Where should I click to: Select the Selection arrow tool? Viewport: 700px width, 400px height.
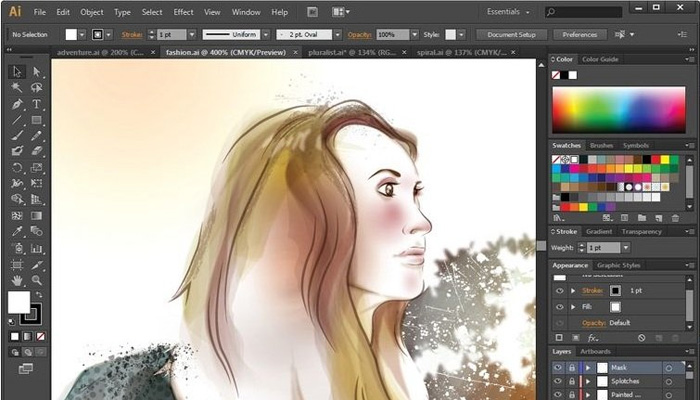[17, 72]
